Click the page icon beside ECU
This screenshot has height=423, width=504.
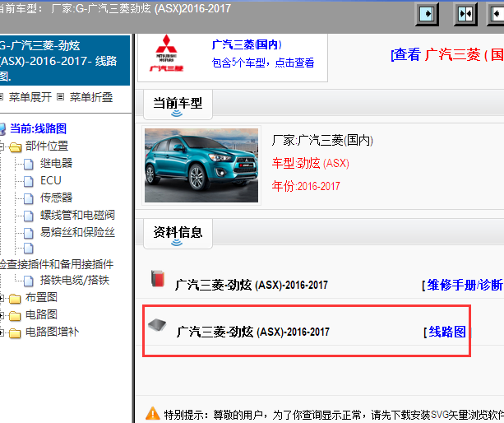[28, 181]
